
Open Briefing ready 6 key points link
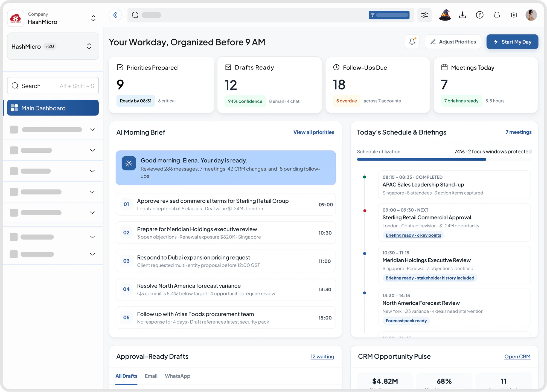[x=413, y=235]
